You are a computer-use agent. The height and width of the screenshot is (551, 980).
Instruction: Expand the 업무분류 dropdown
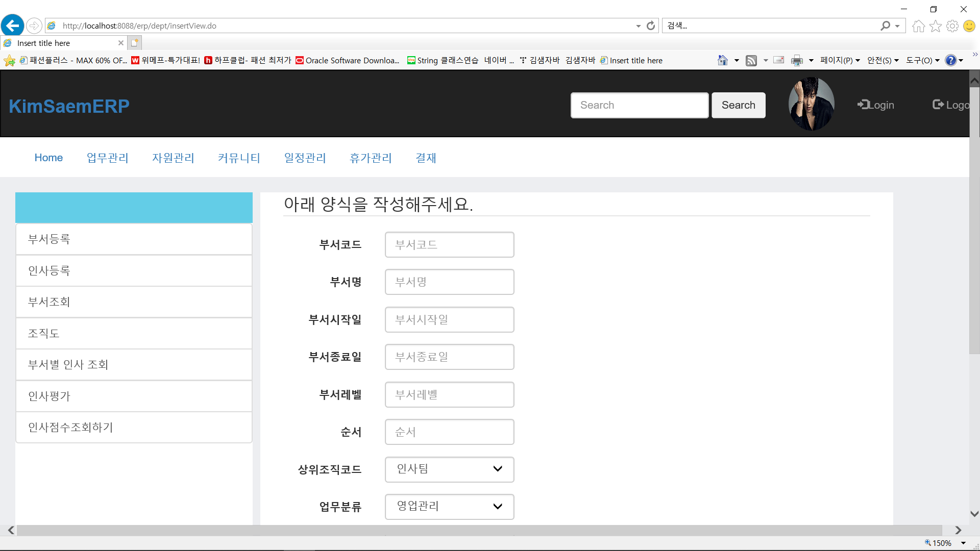click(449, 507)
